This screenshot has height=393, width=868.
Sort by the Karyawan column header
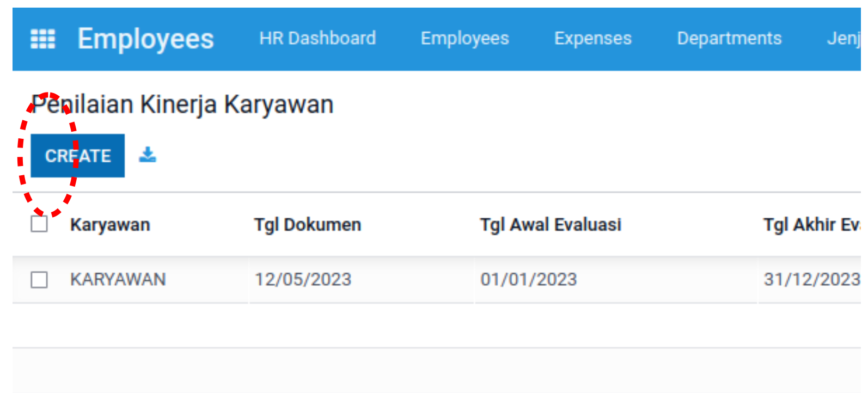(x=110, y=225)
